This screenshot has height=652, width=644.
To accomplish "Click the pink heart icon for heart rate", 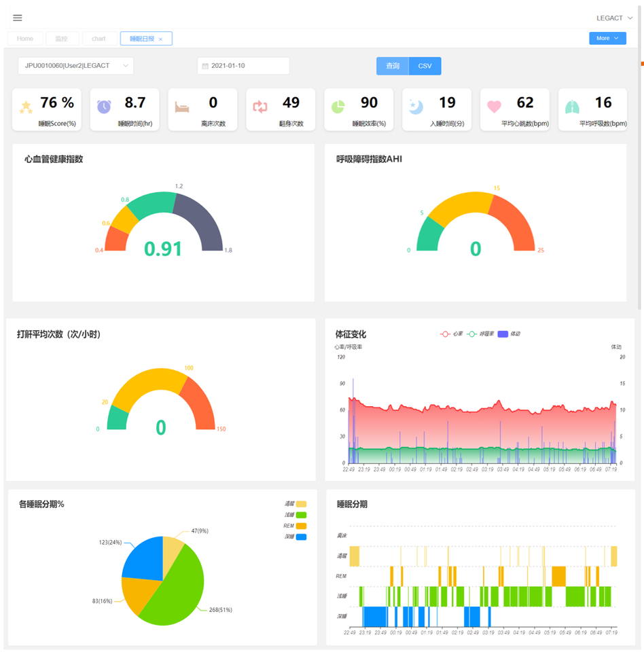I will click(494, 107).
